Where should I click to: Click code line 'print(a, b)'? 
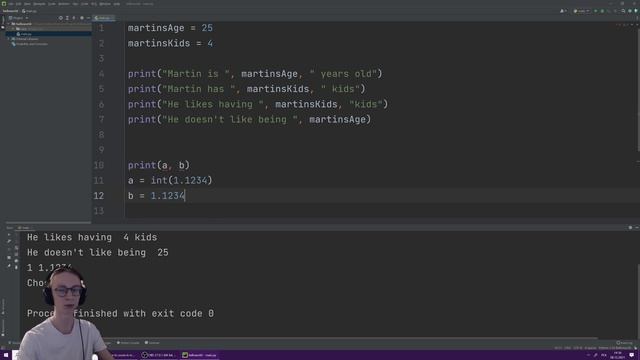[159, 165]
